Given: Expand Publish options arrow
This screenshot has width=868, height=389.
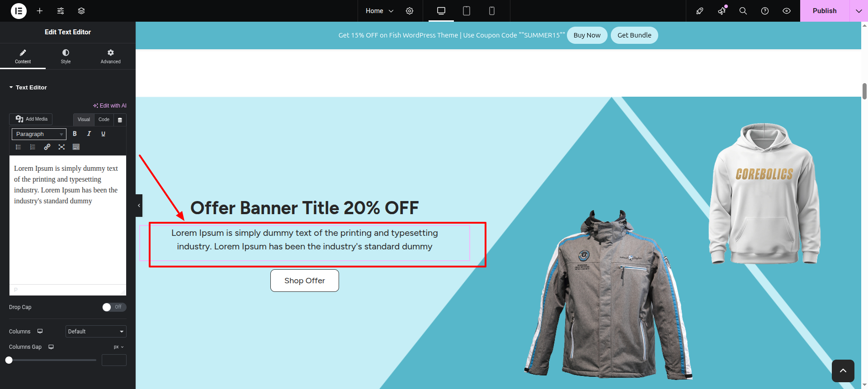Looking at the screenshot, I should pyautogui.click(x=859, y=11).
